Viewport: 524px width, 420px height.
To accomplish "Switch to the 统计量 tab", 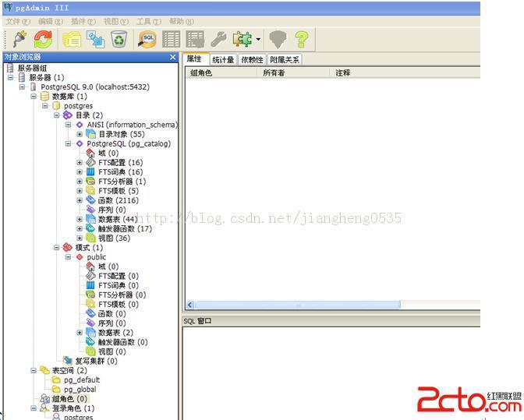I will tap(223, 60).
